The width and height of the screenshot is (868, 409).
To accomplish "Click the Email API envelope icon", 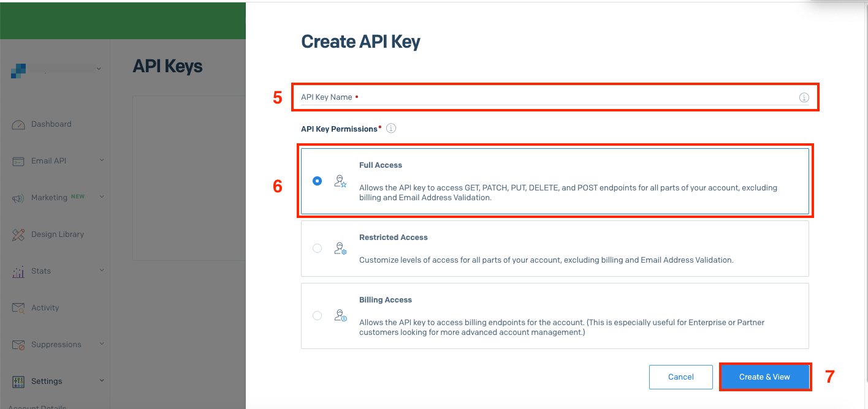I will pos(18,160).
